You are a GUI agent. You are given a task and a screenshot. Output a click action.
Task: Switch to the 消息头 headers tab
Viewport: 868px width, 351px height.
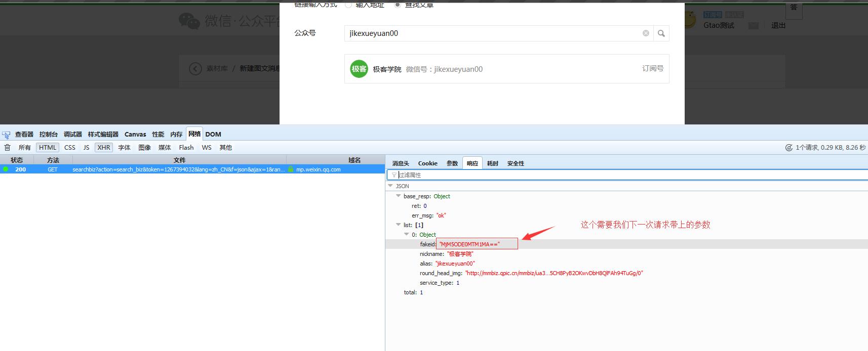point(401,163)
